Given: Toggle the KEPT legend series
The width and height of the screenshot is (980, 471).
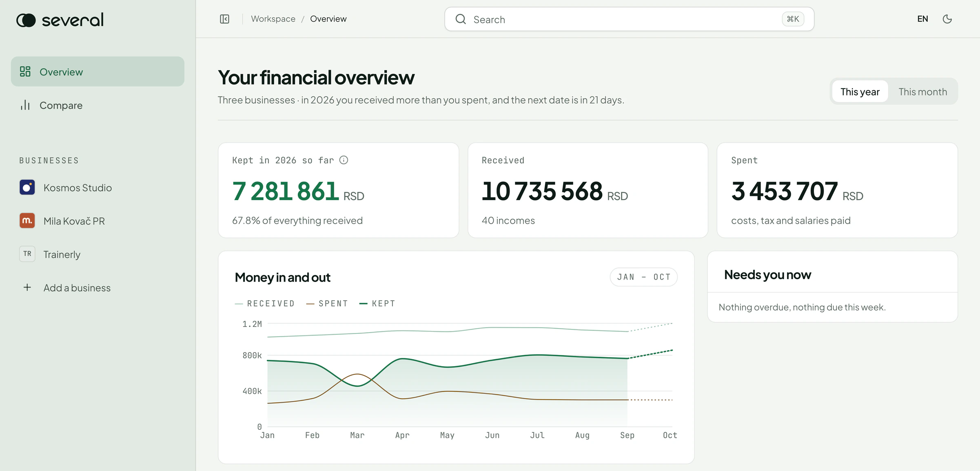Looking at the screenshot, I should coord(377,303).
